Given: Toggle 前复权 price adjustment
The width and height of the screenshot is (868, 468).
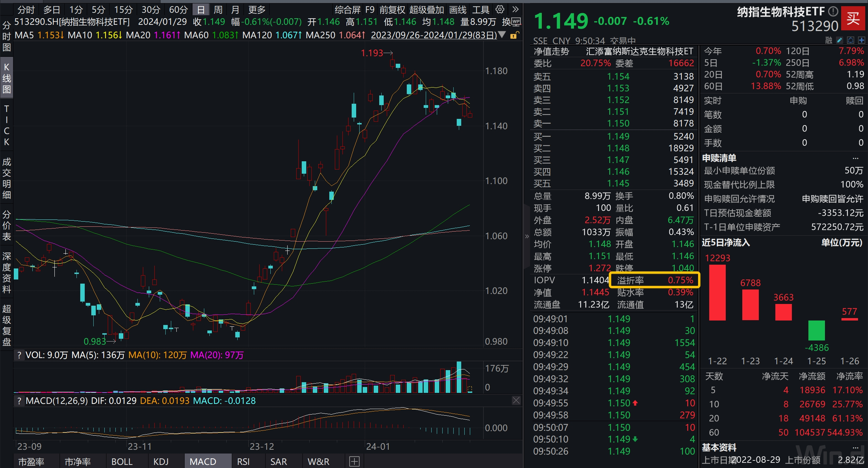Looking at the screenshot, I should (x=392, y=10).
